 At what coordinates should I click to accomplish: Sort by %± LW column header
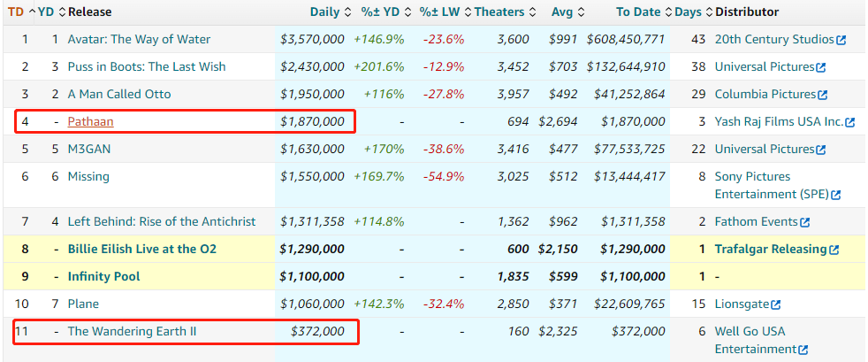[445, 12]
